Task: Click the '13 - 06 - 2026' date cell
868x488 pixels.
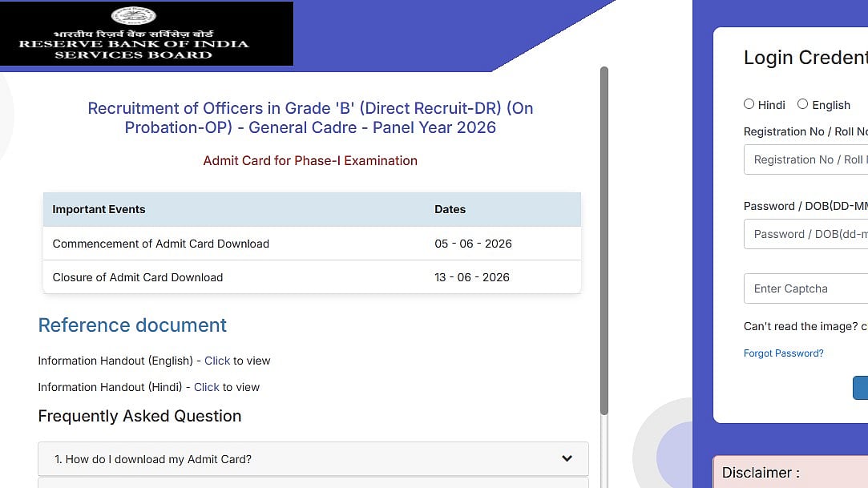Action: click(472, 277)
